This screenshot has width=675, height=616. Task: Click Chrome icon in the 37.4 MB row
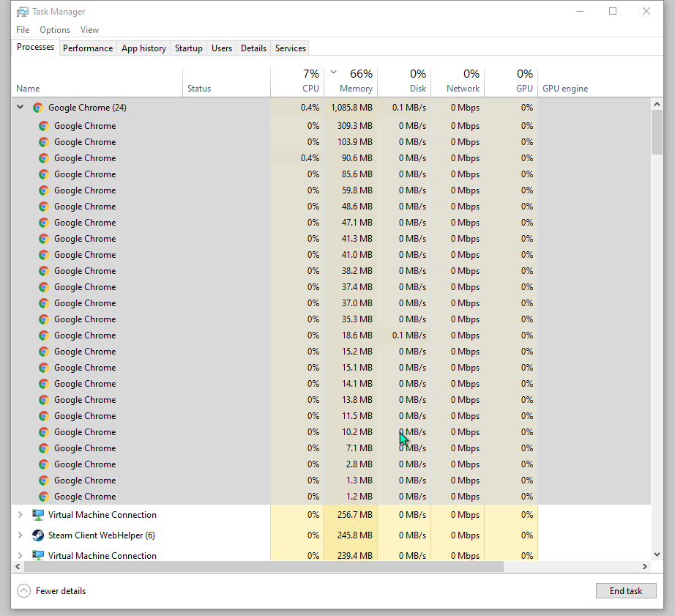pos(43,287)
